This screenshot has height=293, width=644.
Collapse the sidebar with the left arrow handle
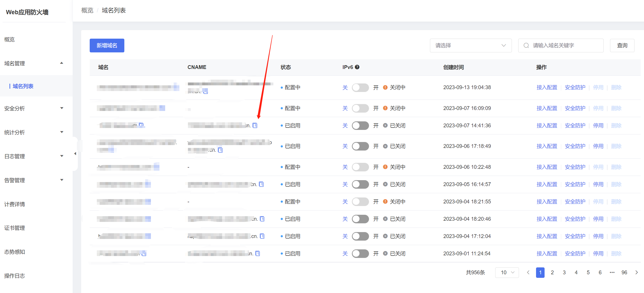coord(75,154)
